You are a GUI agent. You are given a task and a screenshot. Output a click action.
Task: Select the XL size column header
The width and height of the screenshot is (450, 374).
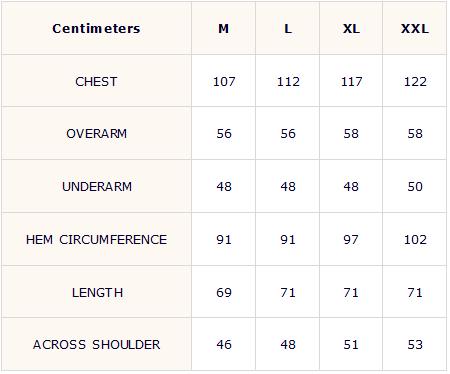351,29
